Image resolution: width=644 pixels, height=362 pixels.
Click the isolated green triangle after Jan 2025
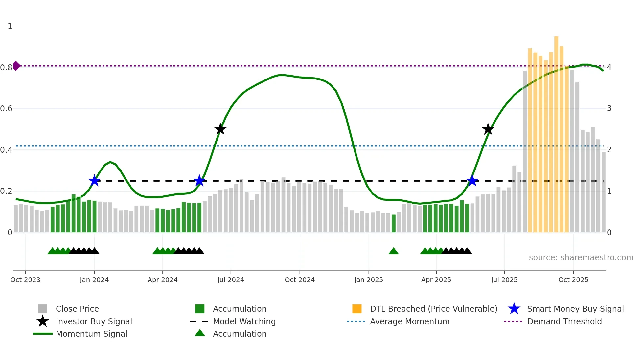pyautogui.click(x=393, y=251)
